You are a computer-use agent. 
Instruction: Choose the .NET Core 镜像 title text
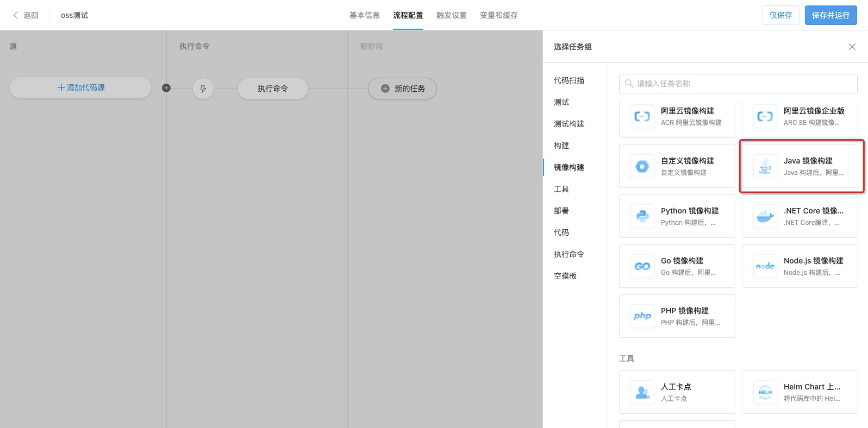click(x=814, y=211)
